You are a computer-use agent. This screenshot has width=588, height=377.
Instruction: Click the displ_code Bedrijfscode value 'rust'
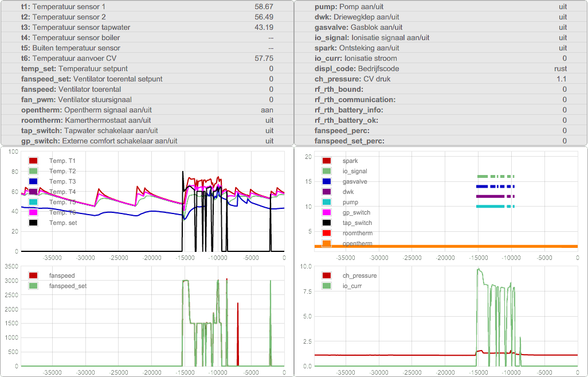click(560, 68)
